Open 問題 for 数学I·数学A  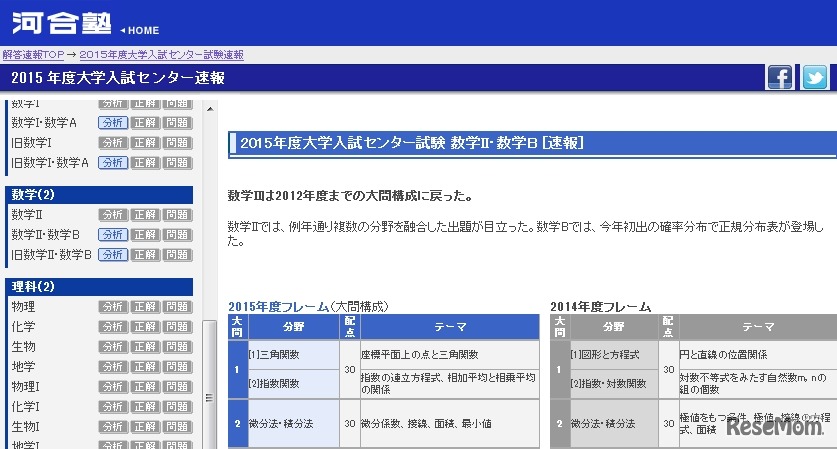coord(177,123)
